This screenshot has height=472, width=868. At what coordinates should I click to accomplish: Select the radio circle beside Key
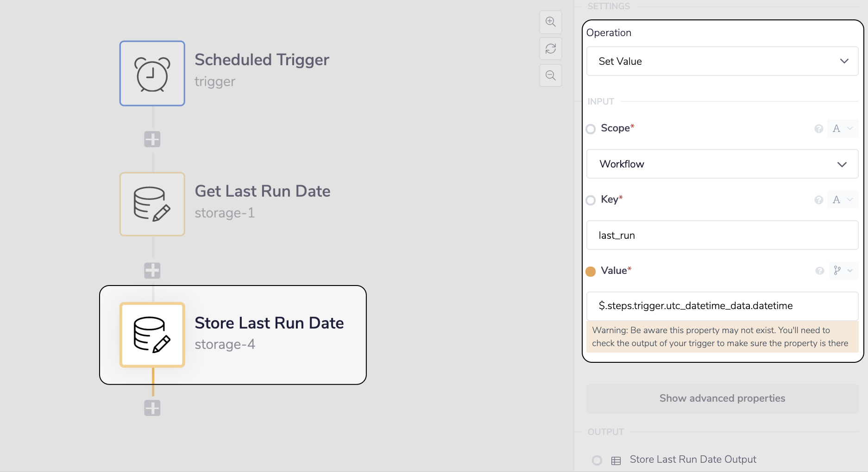[x=591, y=200]
